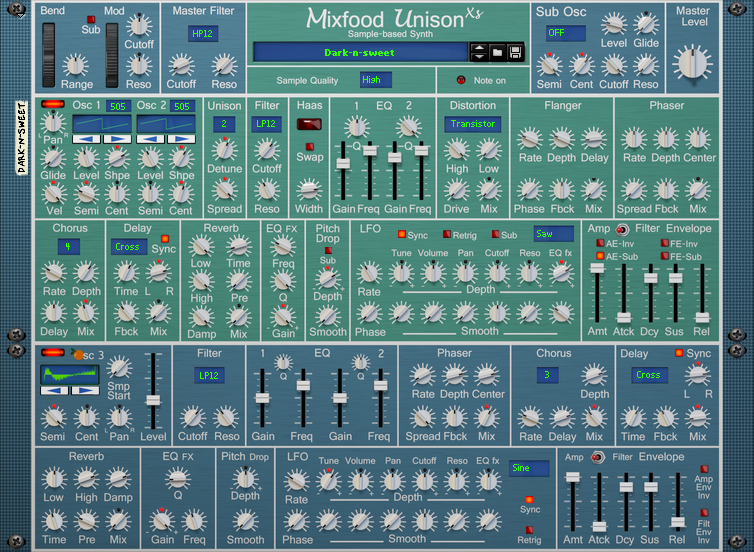Image resolution: width=754 pixels, height=552 pixels.
Task: Enable the Haas Swap switch
Action: point(310,146)
